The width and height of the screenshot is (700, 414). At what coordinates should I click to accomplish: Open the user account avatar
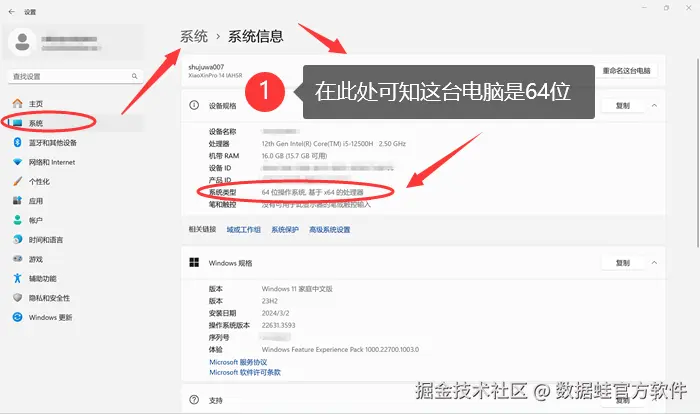[x=22, y=42]
